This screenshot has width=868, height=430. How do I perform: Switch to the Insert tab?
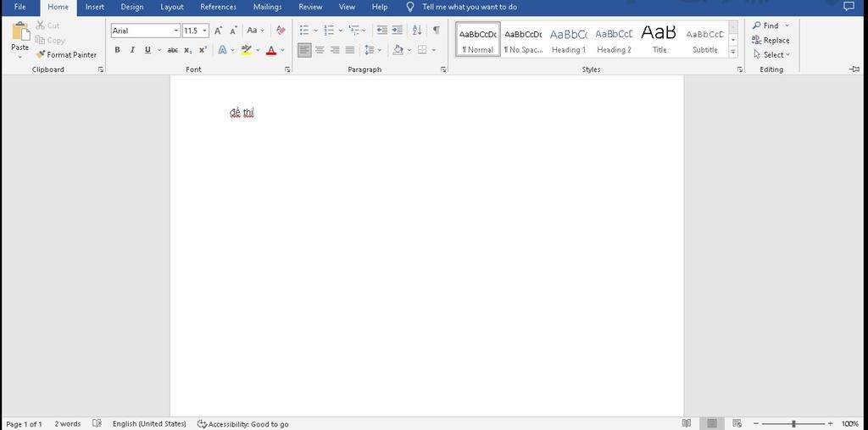click(95, 7)
